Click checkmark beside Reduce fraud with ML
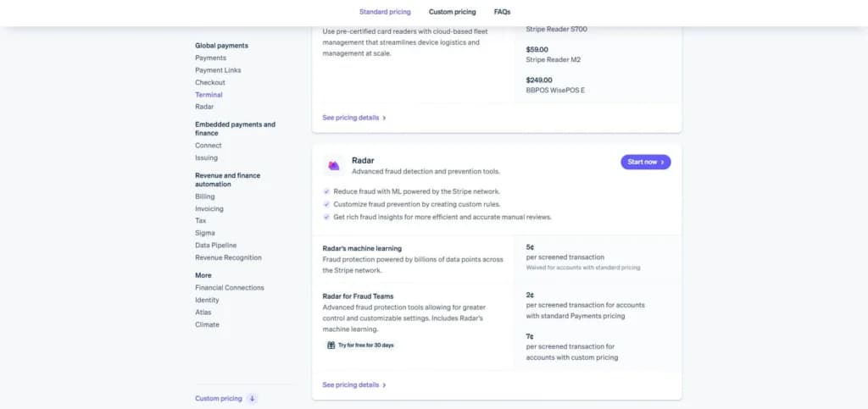This screenshot has height=409, width=868. (x=326, y=191)
